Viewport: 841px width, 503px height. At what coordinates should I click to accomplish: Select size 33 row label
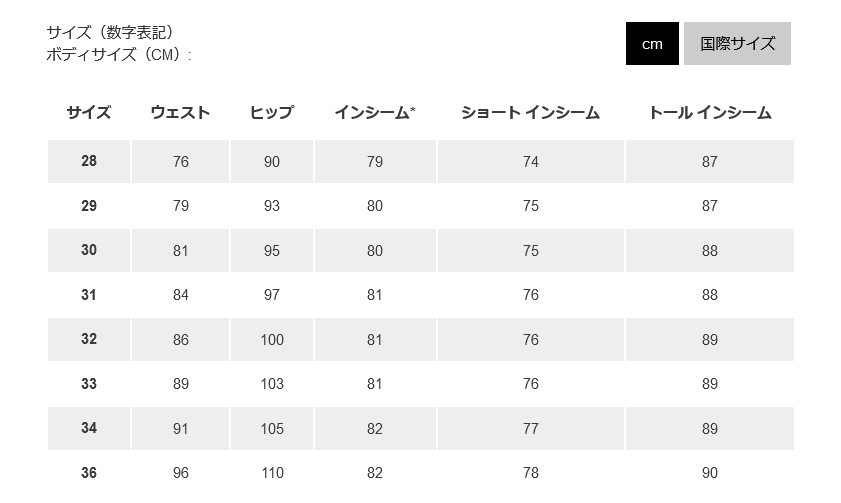pyautogui.click(x=89, y=383)
